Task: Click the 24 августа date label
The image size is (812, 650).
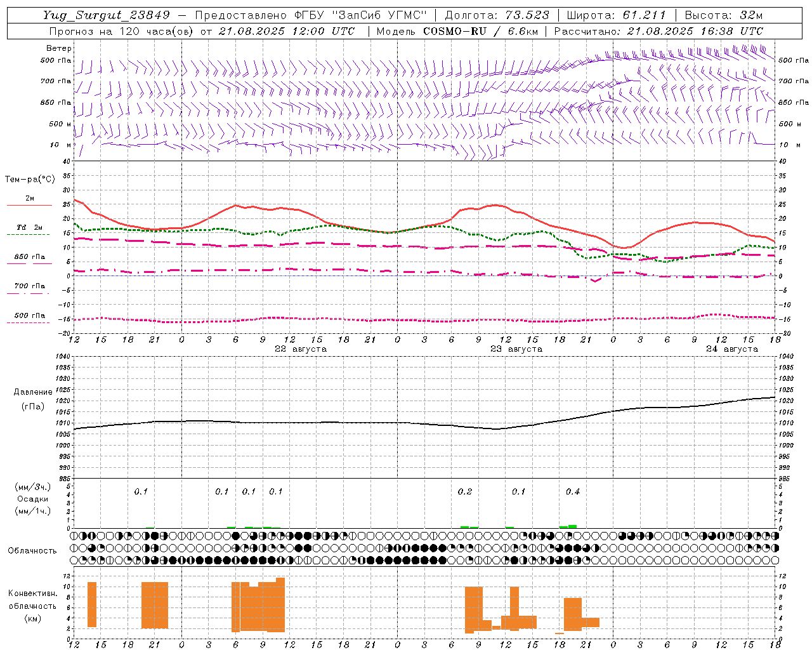Action: coord(732,349)
